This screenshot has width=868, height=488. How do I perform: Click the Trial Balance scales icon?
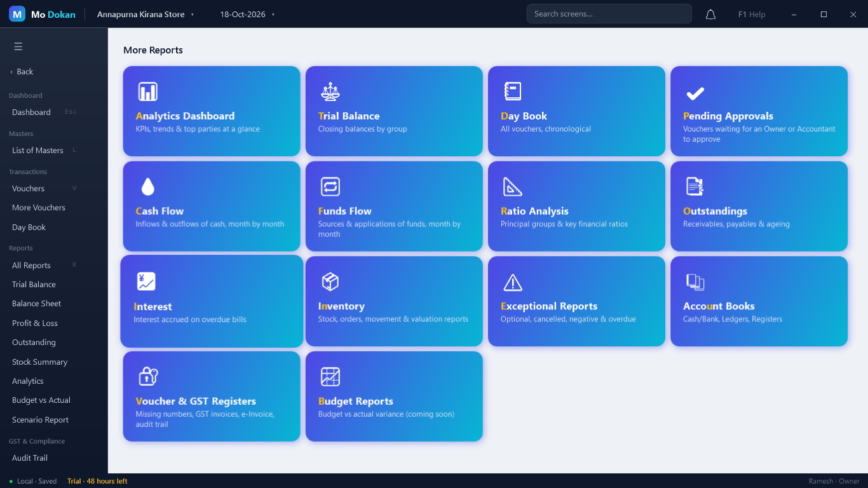point(330,91)
